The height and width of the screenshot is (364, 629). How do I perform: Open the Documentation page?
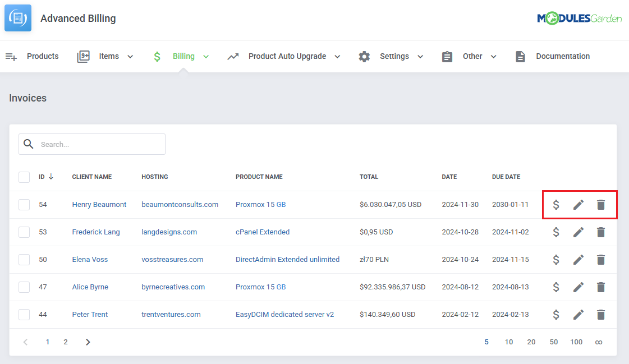click(563, 56)
